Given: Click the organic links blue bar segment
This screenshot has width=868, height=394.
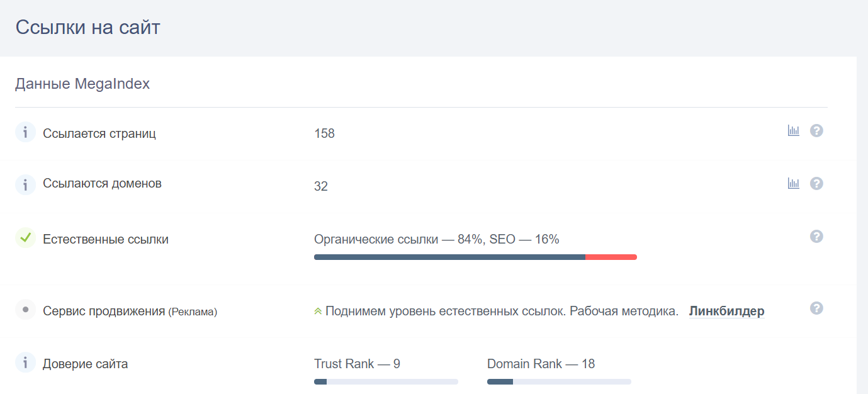Looking at the screenshot, I should click(449, 257).
